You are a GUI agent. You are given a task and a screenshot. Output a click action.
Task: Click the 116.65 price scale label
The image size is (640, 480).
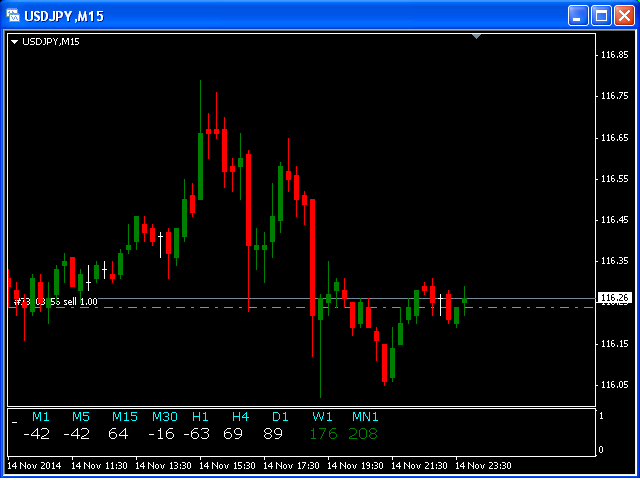(x=615, y=138)
